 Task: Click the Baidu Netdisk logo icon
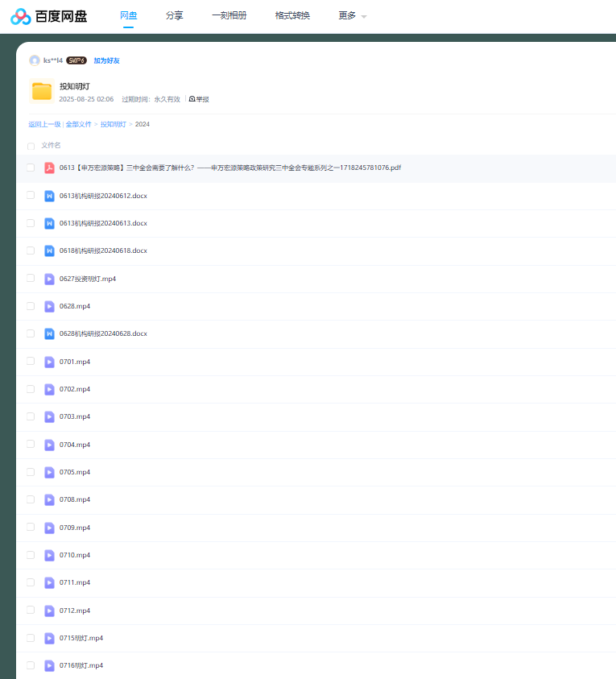click(x=21, y=16)
